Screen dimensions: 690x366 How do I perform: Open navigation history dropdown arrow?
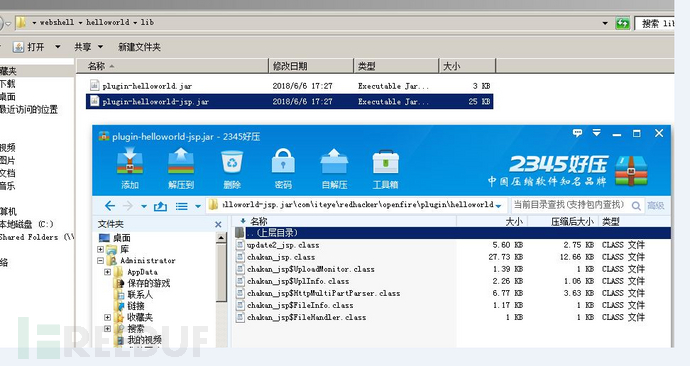144,206
